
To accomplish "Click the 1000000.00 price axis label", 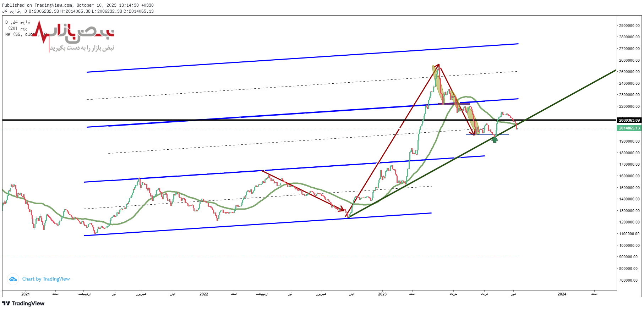I will [629, 245].
